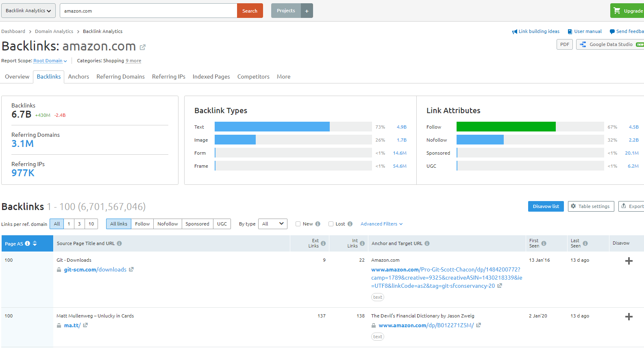The height and width of the screenshot is (348, 644).
Task: Click the Google Data Studio icon
Action: tap(583, 44)
